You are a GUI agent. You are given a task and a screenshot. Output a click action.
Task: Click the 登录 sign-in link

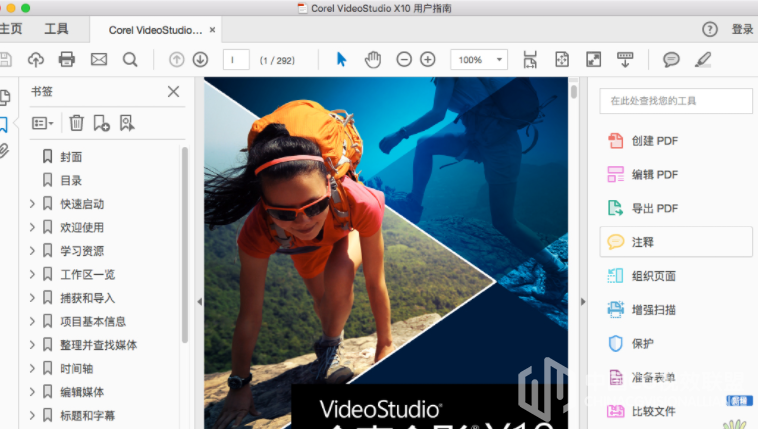tap(742, 30)
